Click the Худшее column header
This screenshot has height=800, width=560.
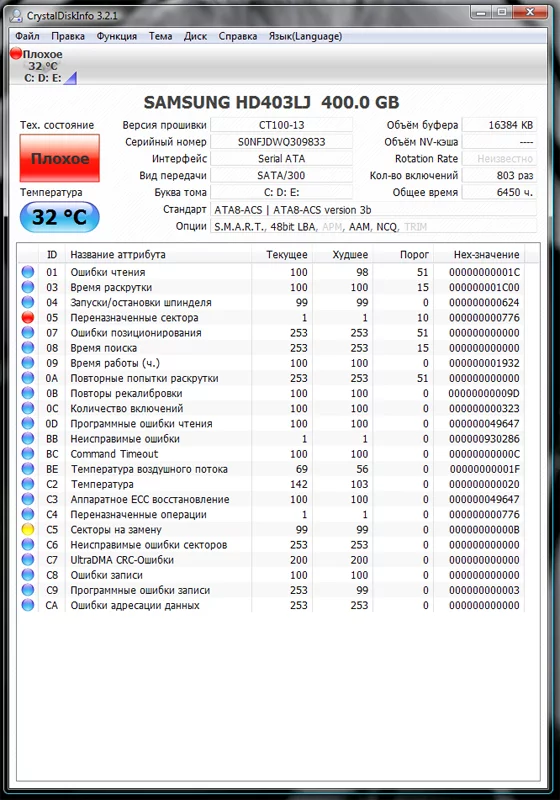tap(343, 254)
